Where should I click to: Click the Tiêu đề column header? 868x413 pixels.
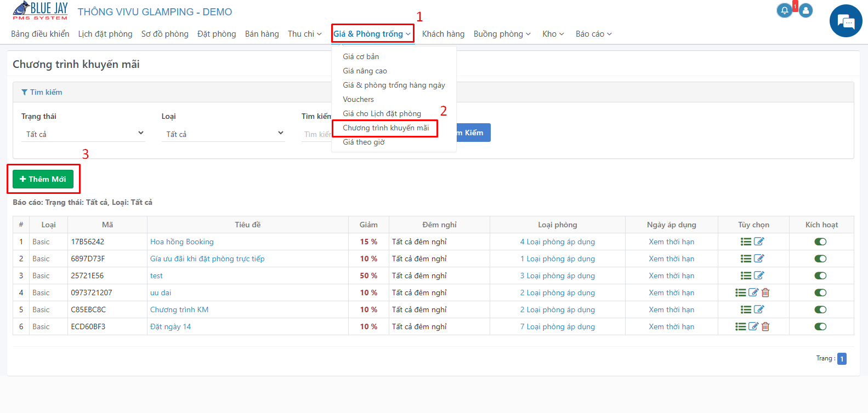pos(248,225)
